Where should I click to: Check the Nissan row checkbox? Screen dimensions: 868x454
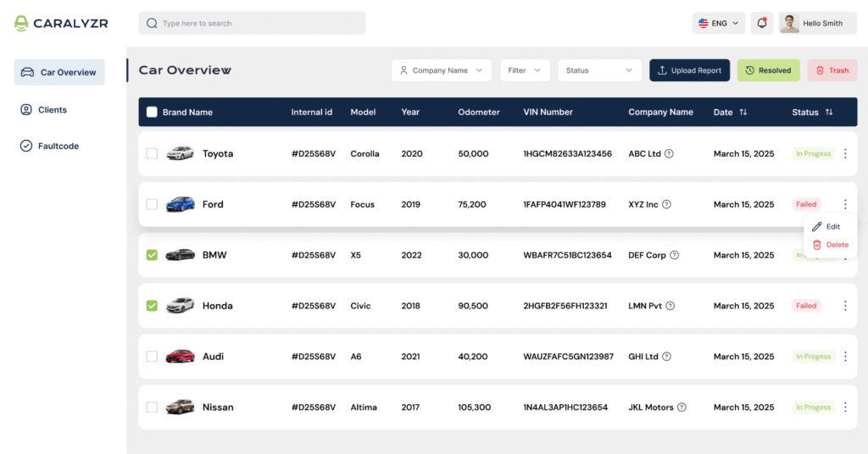click(152, 407)
